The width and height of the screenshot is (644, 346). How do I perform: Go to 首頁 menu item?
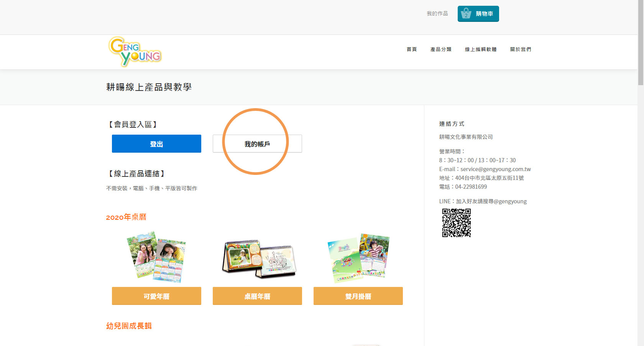click(412, 49)
